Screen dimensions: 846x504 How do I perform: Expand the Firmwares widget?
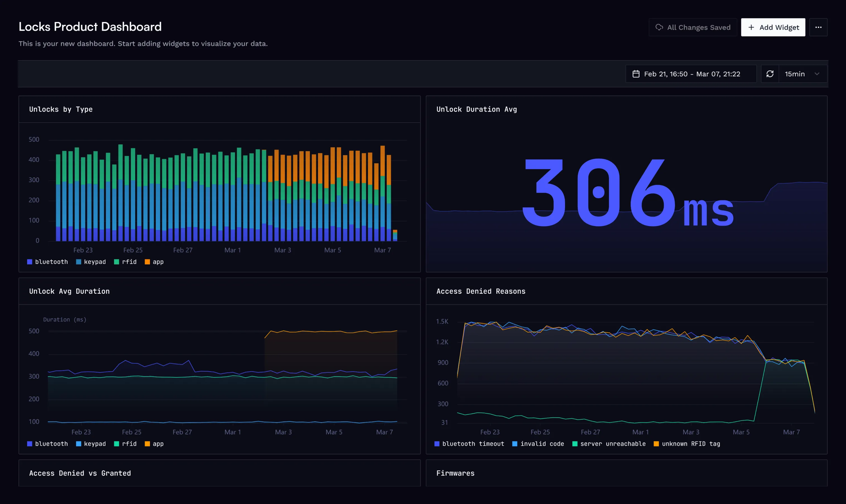[x=455, y=473]
